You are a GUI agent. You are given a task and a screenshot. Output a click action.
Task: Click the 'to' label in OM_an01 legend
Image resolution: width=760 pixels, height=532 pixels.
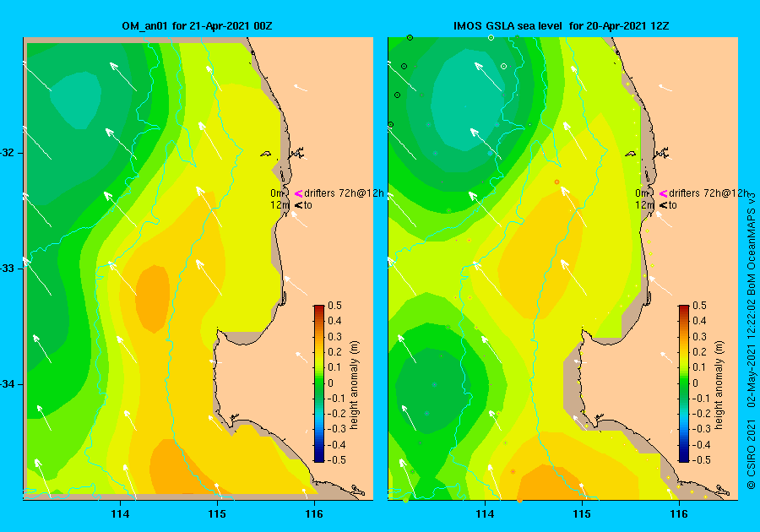(x=308, y=205)
